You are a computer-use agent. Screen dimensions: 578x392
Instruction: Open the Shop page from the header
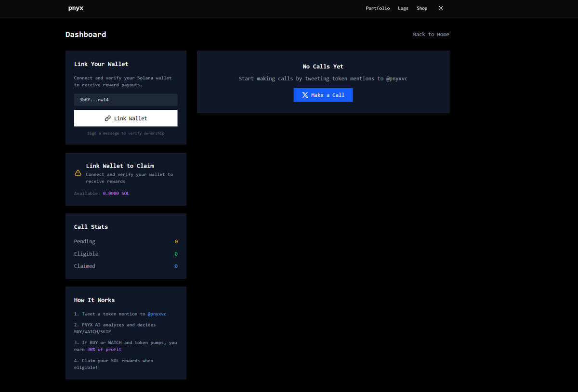(422, 8)
